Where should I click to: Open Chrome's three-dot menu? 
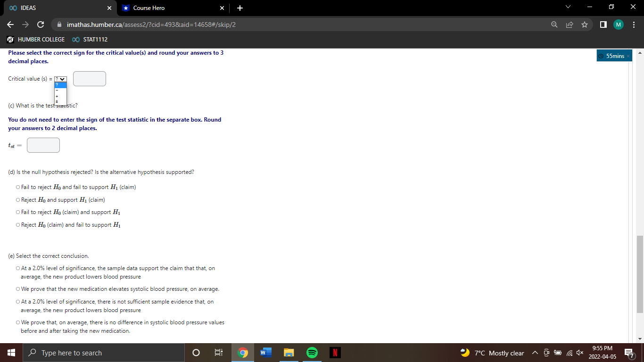634,25
